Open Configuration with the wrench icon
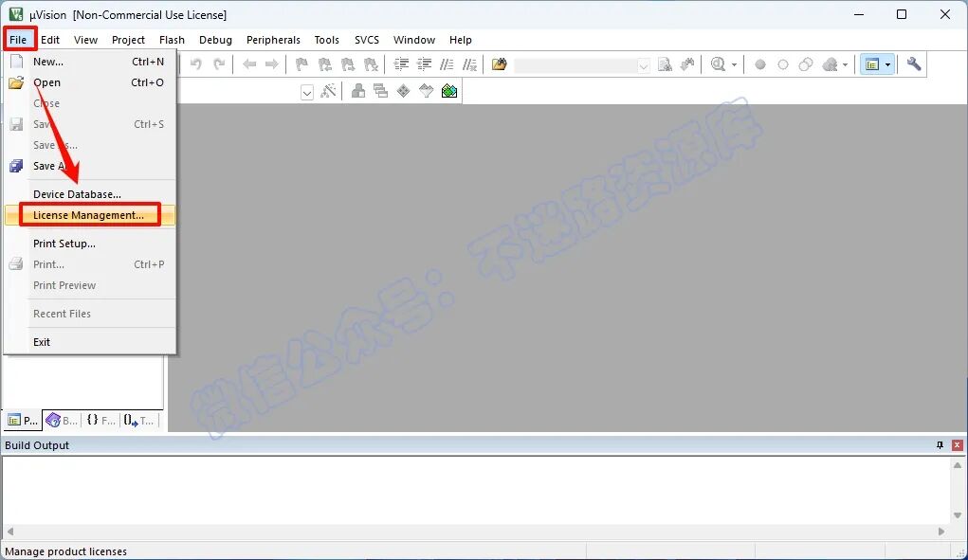 [x=914, y=64]
